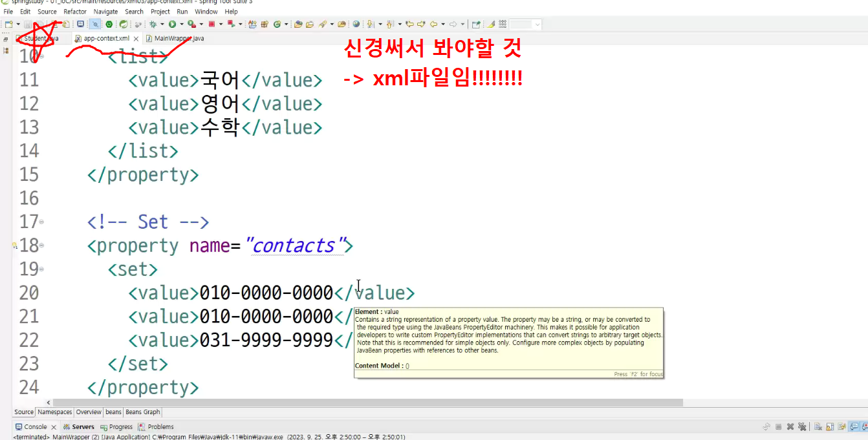Viewport: 868px width, 440px height.
Task: Open the New wizard dropdown arrow
Action: pyautogui.click(x=18, y=25)
